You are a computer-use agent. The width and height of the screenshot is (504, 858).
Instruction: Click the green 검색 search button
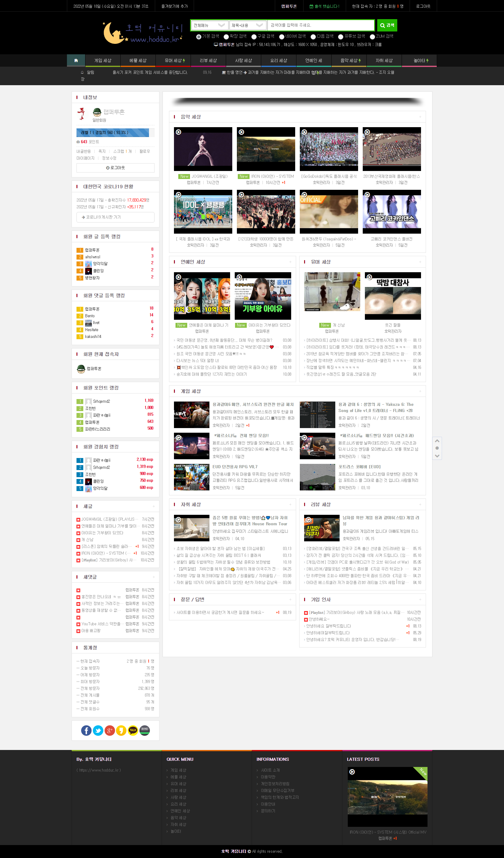(387, 25)
